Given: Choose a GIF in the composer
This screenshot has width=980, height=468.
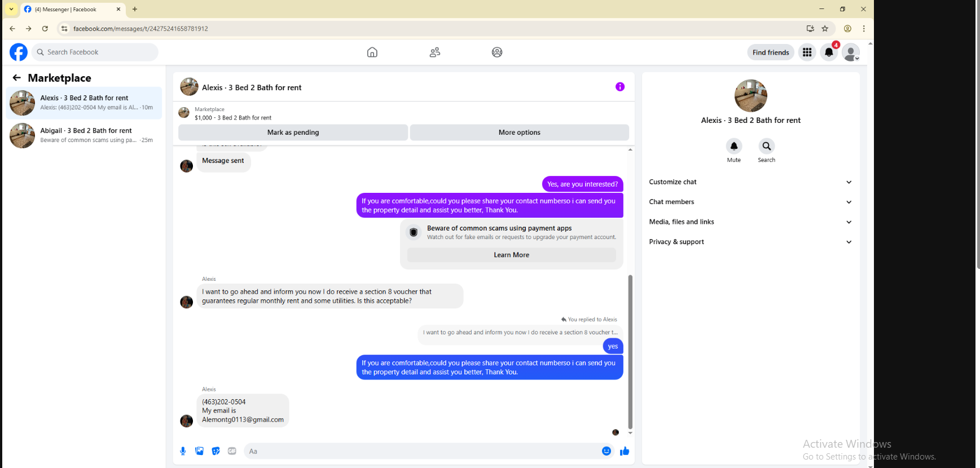Looking at the screenshot, I should click(232, 451).
